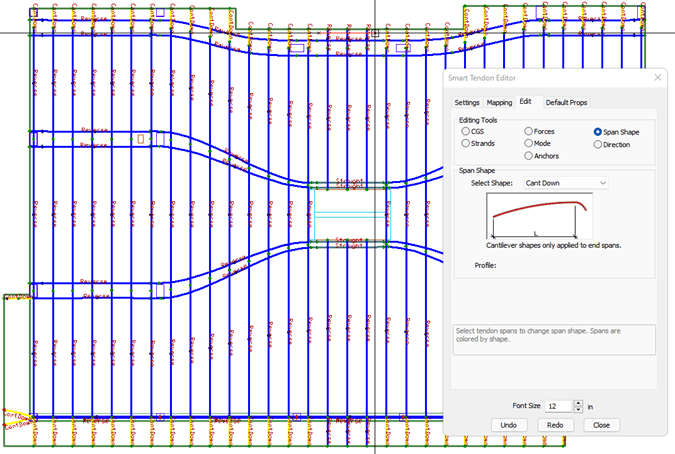This screenshot has height=454, width=675.
Task: Decrease font size with down arrow
Action: (579, 410)
